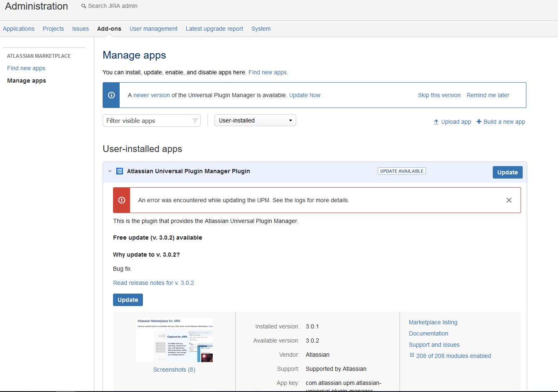Screen dimensions: 558x392
Task: Expand the 208 modules enabled plus icon
Action: click(412, 355)
